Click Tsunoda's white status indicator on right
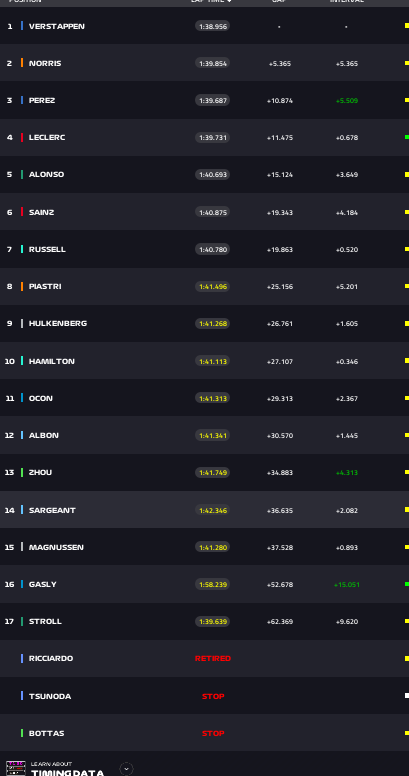409x776 pixels. pos(407,696)
